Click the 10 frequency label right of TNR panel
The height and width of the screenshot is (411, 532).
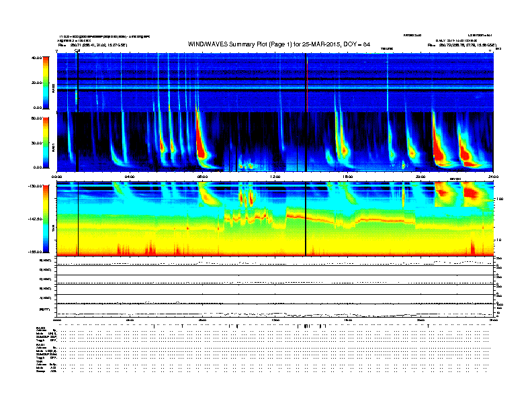498,240
